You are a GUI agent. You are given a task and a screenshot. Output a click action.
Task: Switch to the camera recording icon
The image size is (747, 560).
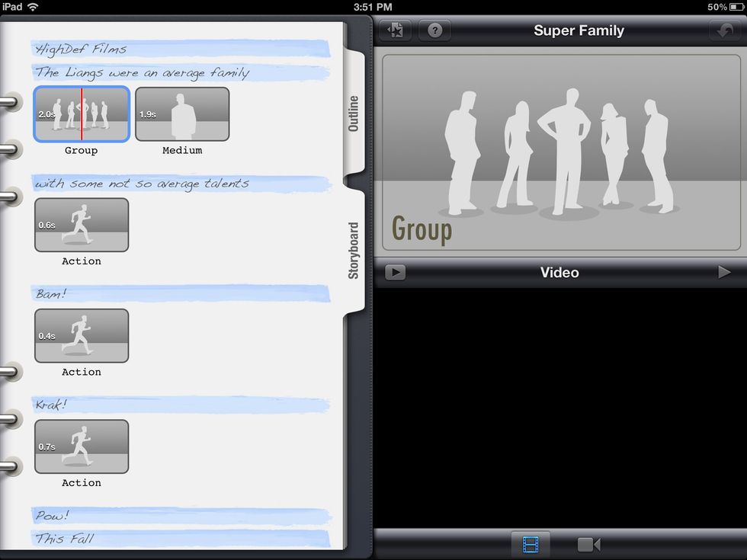[x=588, y=544]
